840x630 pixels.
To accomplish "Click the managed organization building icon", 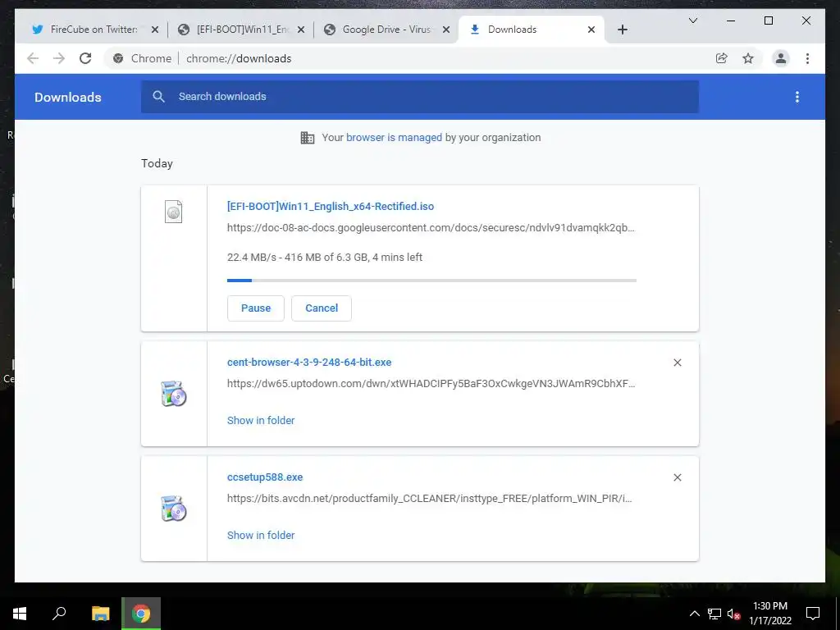I will click(308, 138).
